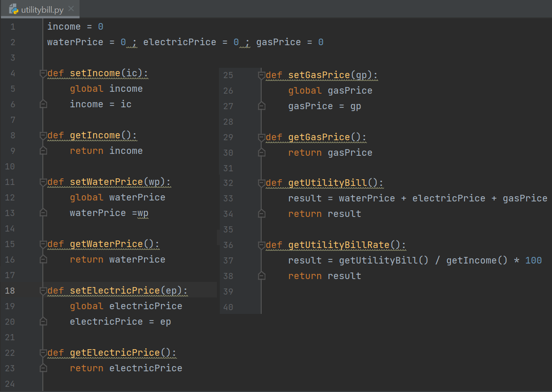Viewport: 552px width, 392px height.
Task: Place cursor on 'income = 0' line
Action: click(75, 27)
